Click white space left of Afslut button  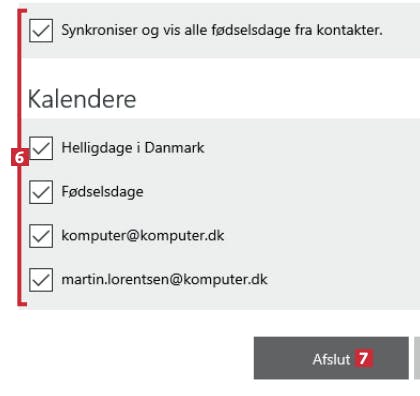click(133, 358)
